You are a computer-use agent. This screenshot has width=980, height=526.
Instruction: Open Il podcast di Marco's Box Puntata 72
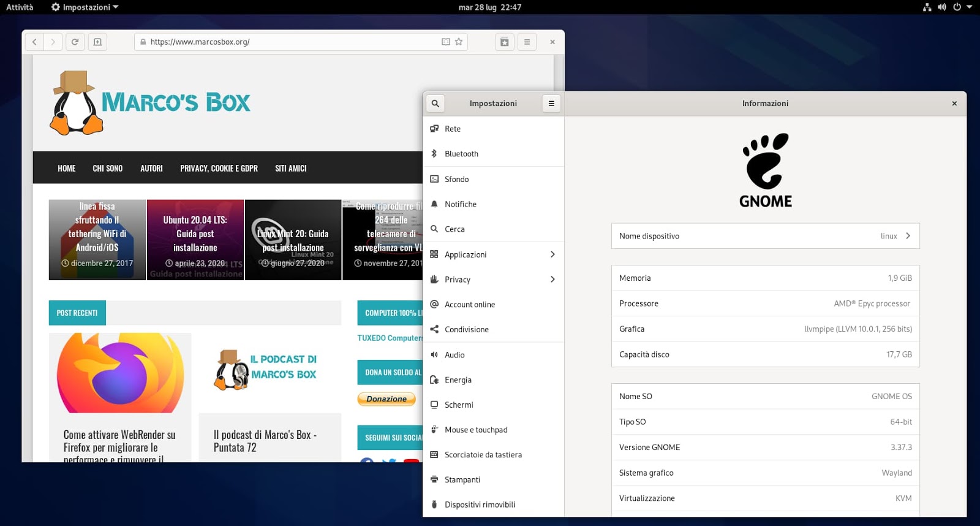265,441
